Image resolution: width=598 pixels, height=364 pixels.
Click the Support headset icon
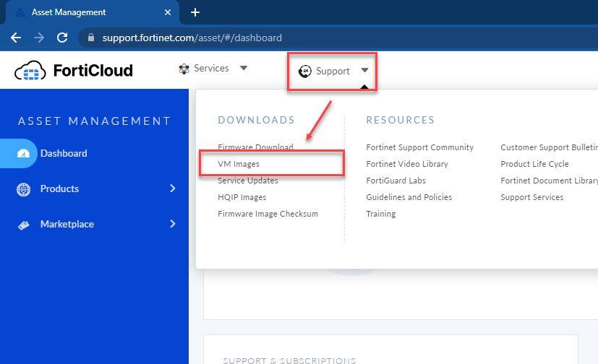(x=305, y=71)
